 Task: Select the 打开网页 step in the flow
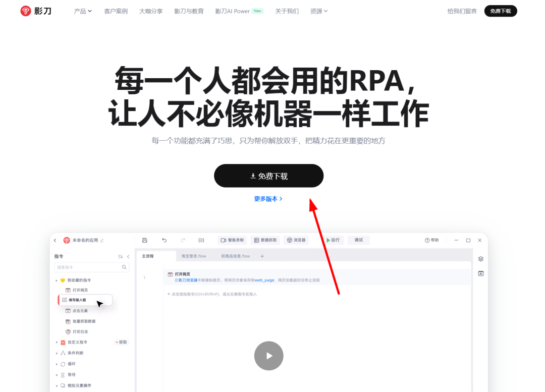click(x=316, y=277)
